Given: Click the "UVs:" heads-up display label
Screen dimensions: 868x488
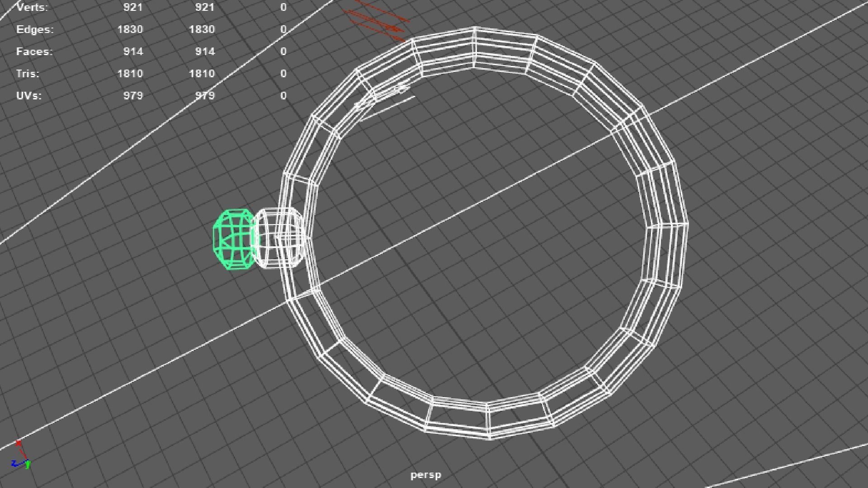Looking at the screenshot, I should point(28,96).
